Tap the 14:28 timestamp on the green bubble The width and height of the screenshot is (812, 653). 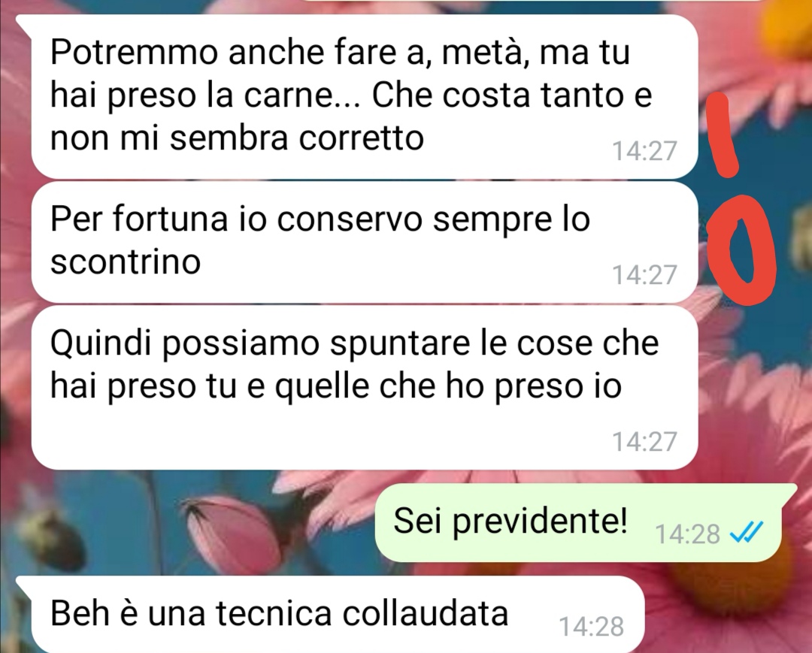687,534
